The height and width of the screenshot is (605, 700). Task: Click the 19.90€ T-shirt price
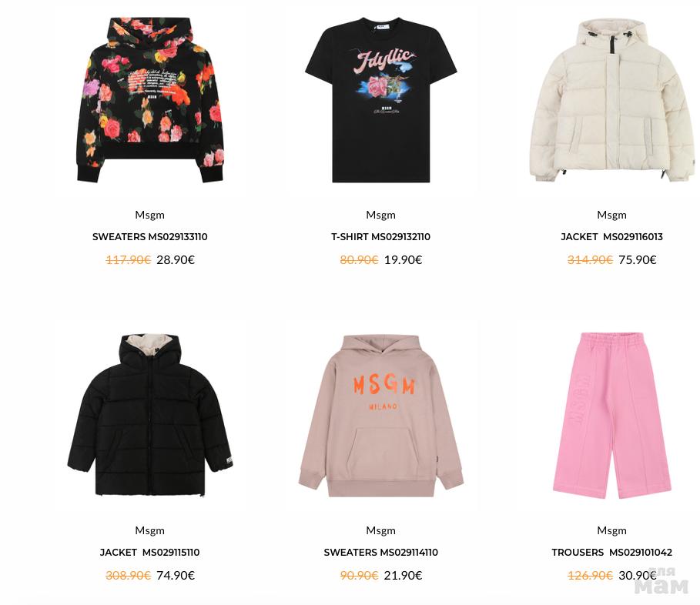403,259
